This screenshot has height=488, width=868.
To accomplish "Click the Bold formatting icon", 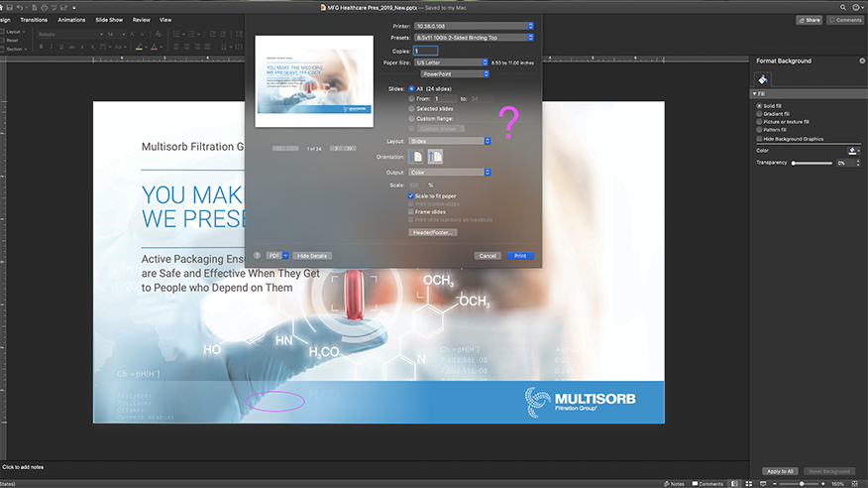I will pyautogui.click(x=41, y=47).
